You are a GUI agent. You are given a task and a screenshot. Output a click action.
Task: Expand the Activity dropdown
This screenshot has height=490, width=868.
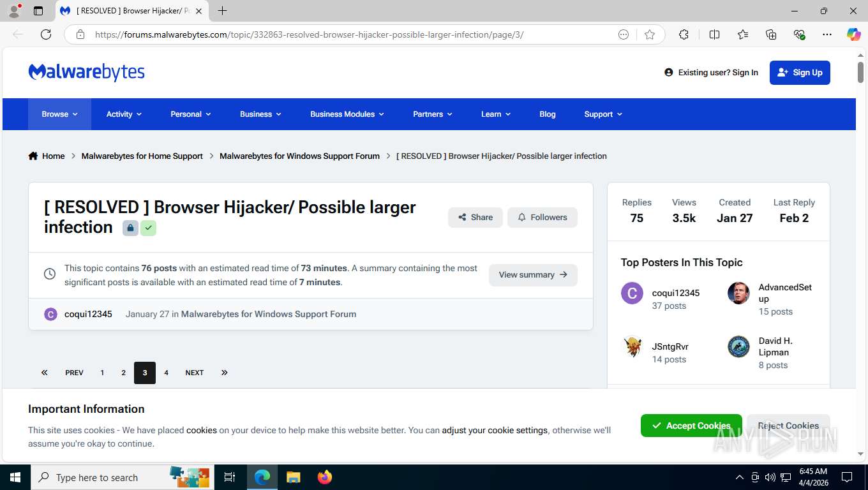pyautogui.click(x=124, y=114)
